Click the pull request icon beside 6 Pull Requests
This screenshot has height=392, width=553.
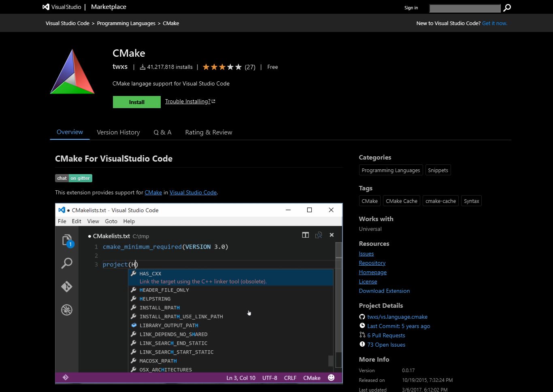coord(362,335)
